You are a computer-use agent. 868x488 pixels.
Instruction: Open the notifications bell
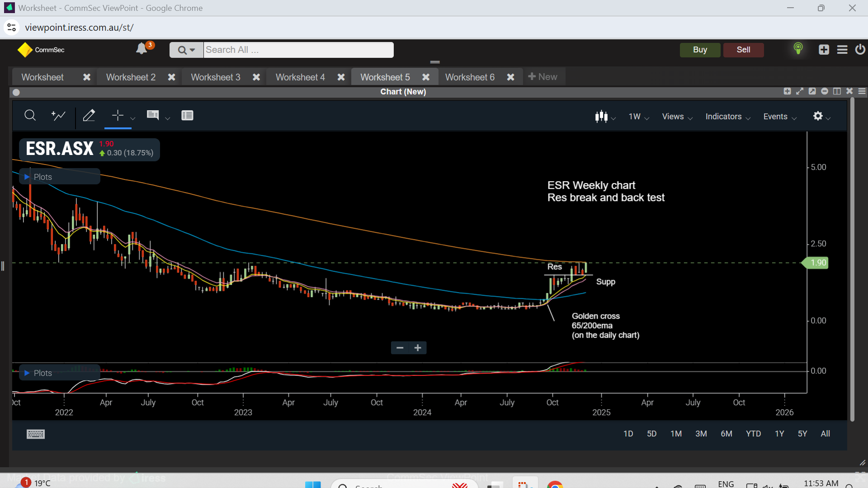(x=142, y=48)
